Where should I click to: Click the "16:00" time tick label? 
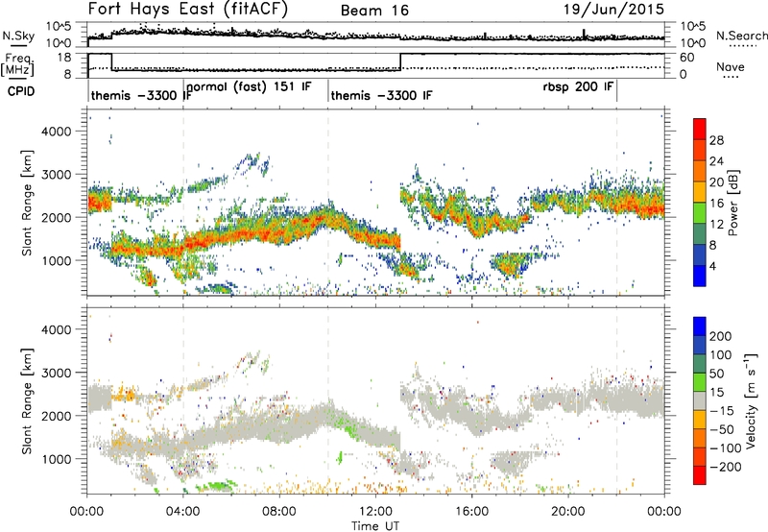471,512
